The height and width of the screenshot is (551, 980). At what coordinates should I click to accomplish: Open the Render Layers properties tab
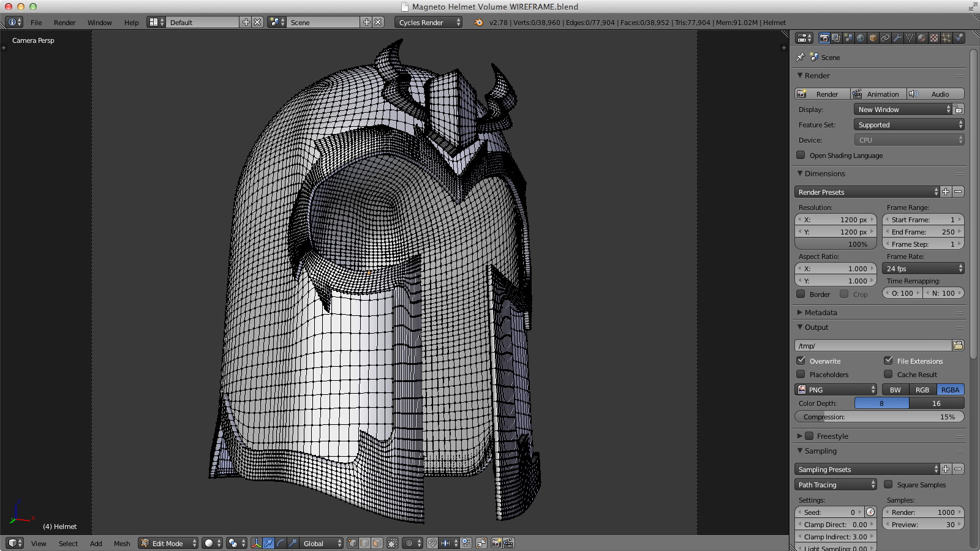tap(836, 38)
